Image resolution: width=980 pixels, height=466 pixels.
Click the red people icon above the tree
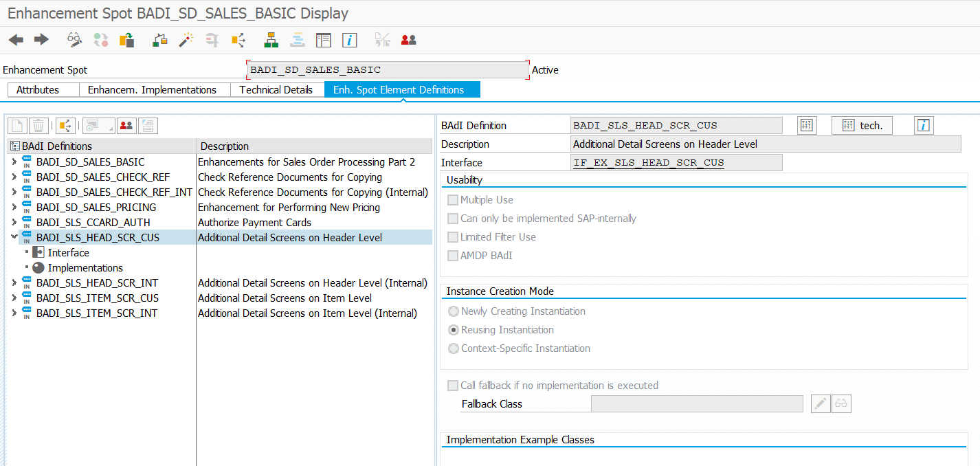point(126,125)
